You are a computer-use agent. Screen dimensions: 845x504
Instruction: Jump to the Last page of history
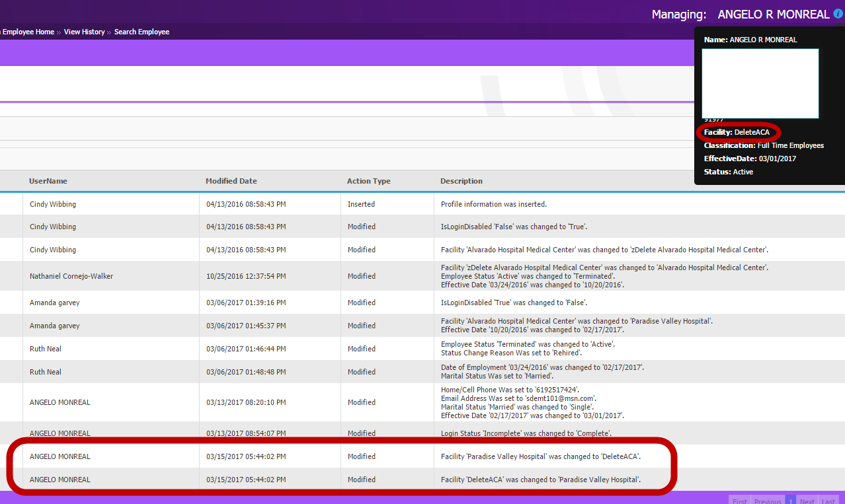pos(827,501)
